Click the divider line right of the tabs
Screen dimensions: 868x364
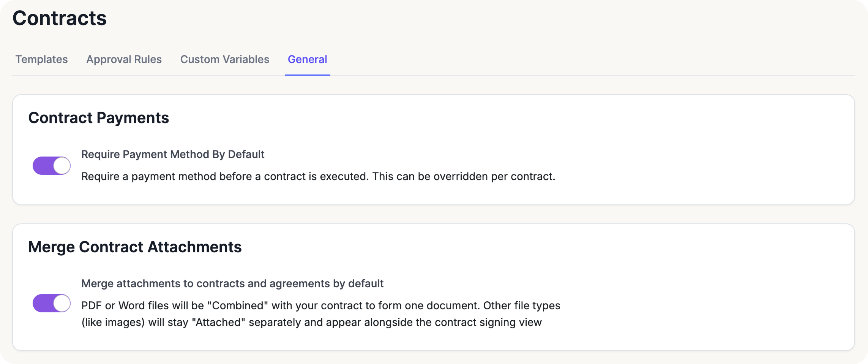tap(570, 76)
